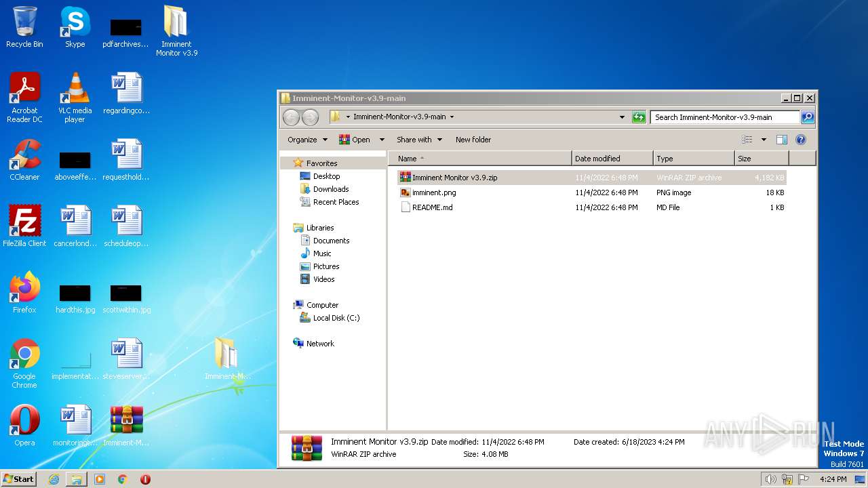Refresh the folder with green arrows button
Screen dimensions: 868x488
click(x=639, y=117)
